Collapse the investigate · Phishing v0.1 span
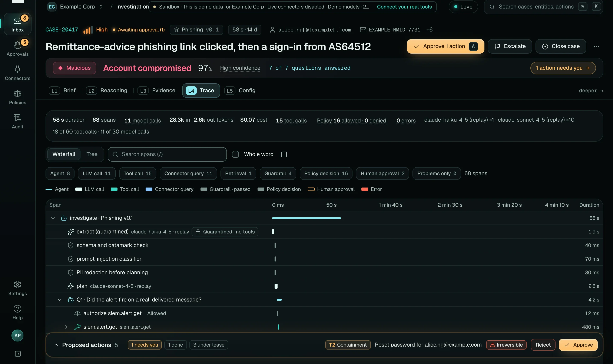The width and height of the screenshot is (613, 364). (53, 218)
